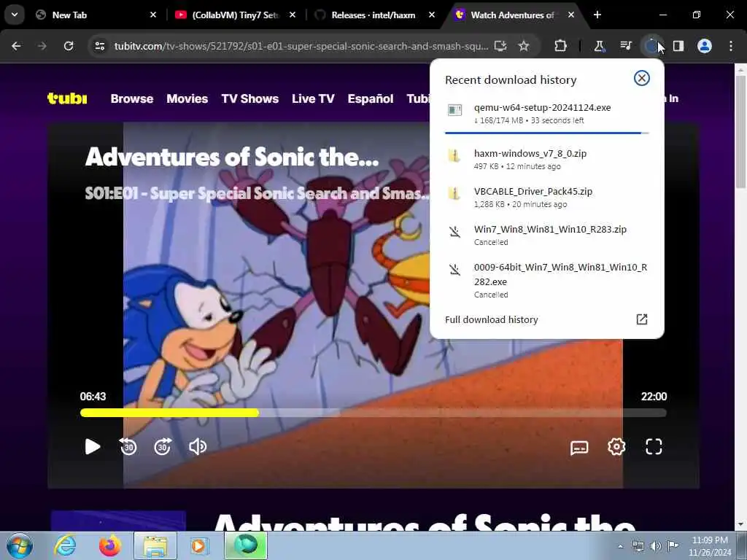Mute the video volume
The width and height of the screenshot is (747, 560).
coord(198,447)
